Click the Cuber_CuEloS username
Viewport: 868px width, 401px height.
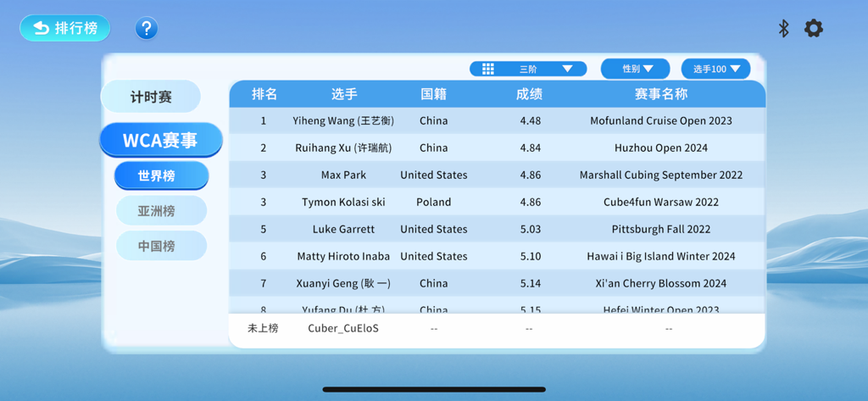tap(343, 328)
